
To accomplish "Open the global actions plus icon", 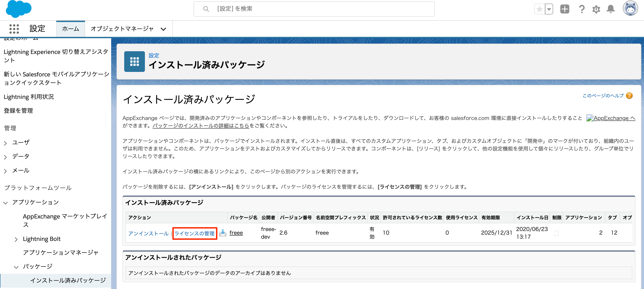I will (x=565, y=9).
